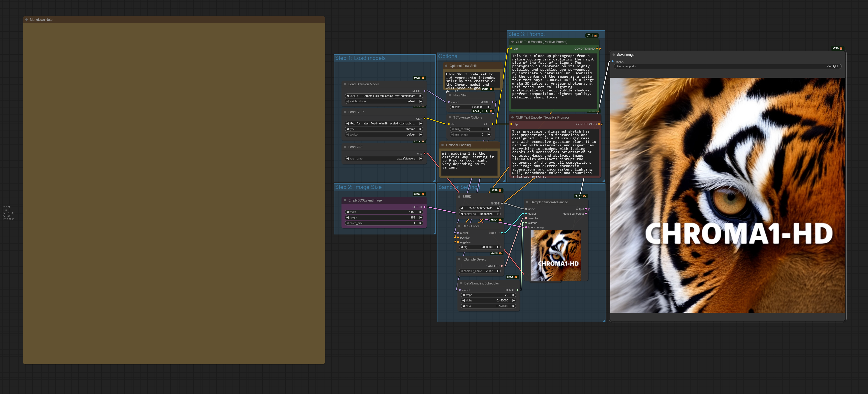Click the MODEL output dot on Load Diffusion Model
This screenshot has height=394, width=868.
[425, 90]
